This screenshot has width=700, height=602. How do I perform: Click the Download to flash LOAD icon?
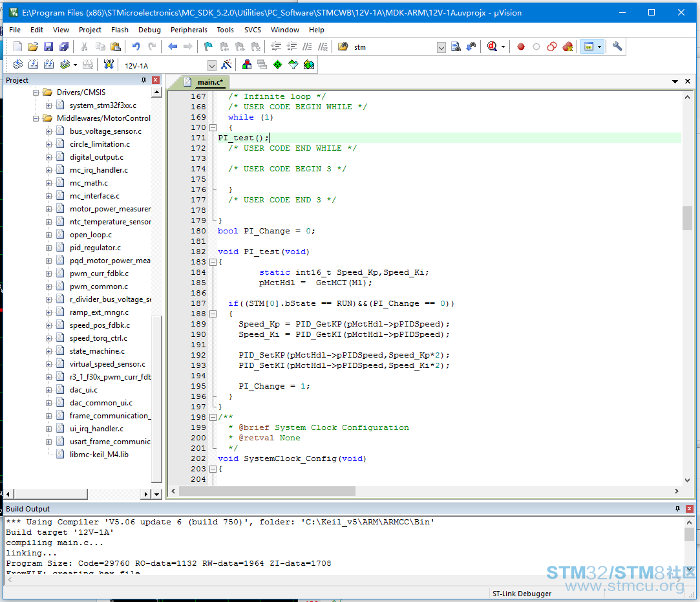(109, 65)
